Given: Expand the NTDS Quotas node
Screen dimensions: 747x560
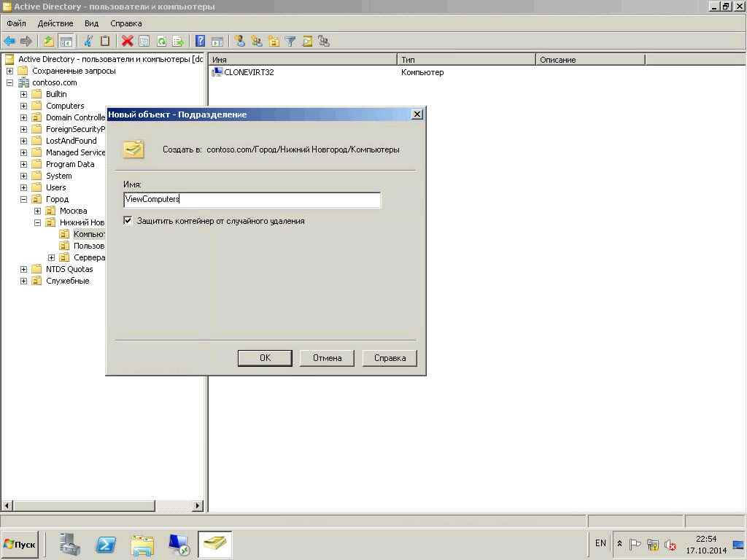Looking at the screenshot, I should (x=23, y=269).
